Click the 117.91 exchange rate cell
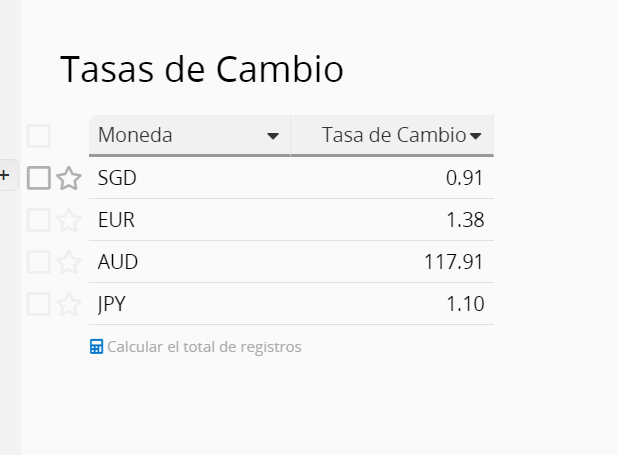This screenshot has height=455, width=618. pyautogui.click(x=454, y=263)
